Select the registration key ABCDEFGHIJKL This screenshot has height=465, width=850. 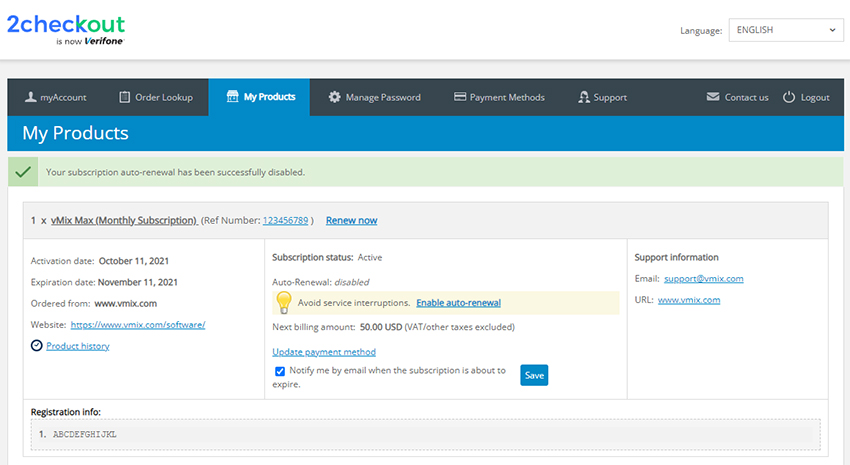click(x=85, y=434)
